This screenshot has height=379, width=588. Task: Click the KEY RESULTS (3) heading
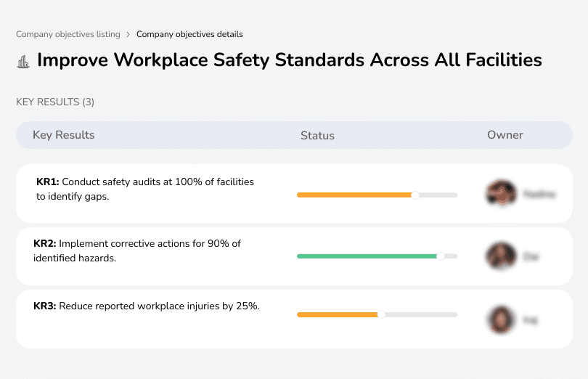(55, 102)
